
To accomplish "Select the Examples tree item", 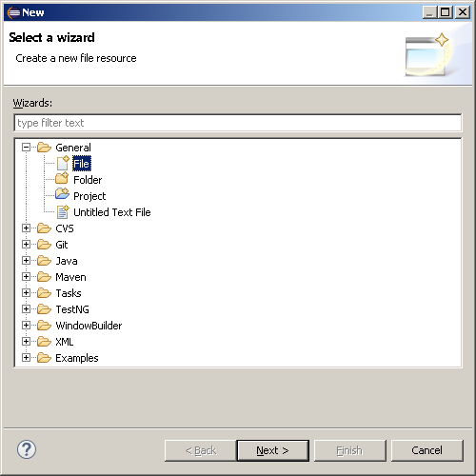I will [x=77, y=358].
